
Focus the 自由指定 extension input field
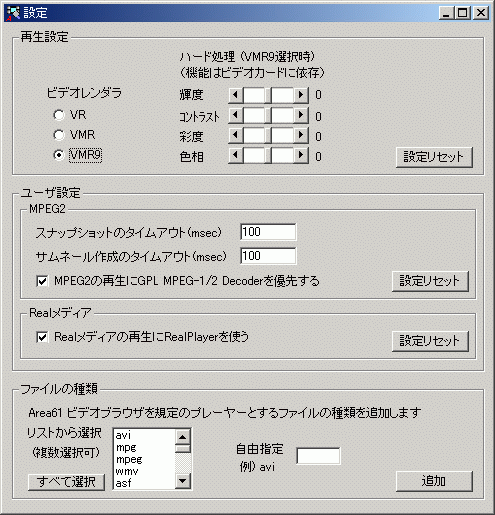click(318, 456)
